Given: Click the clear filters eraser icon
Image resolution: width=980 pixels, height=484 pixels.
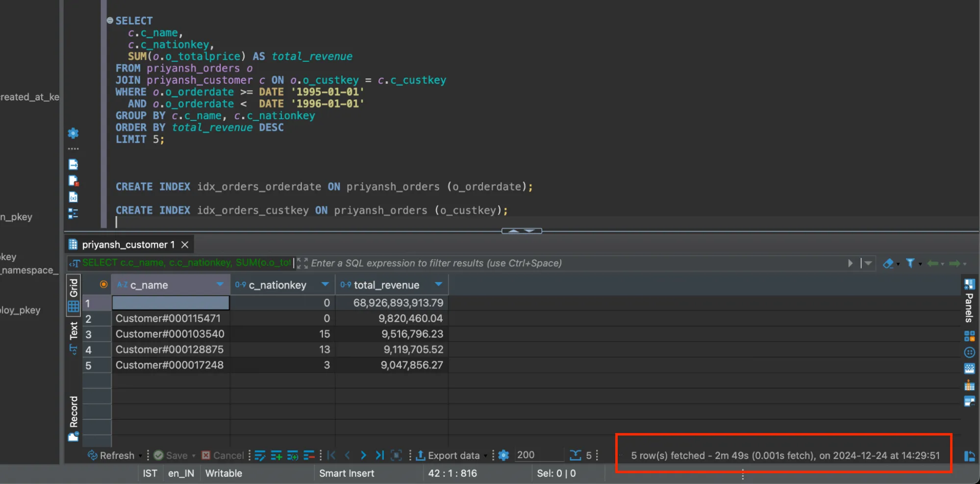Looking at the screenshot, I should [x=888, y=264].
